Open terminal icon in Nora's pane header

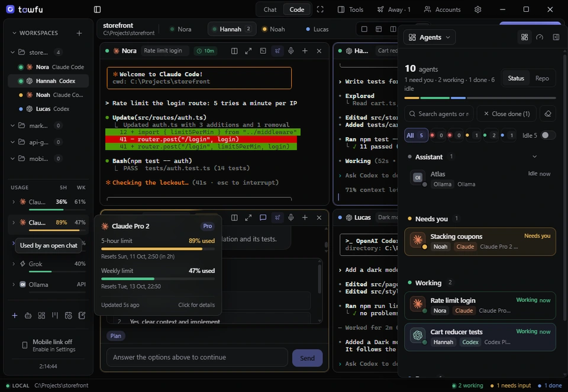click(x=263, y=51)
